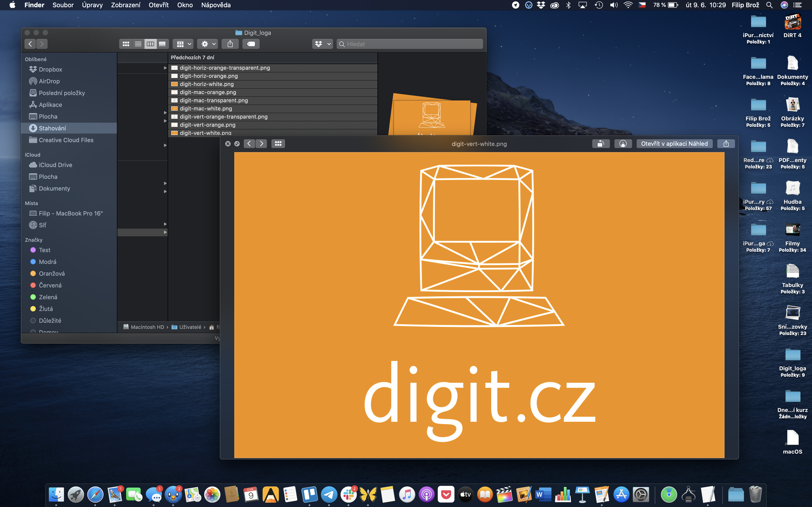This screenshot has width=812, height=507.
Task: Click Otevřít v aplikaci Náhled button
Action: coord(674,144)
